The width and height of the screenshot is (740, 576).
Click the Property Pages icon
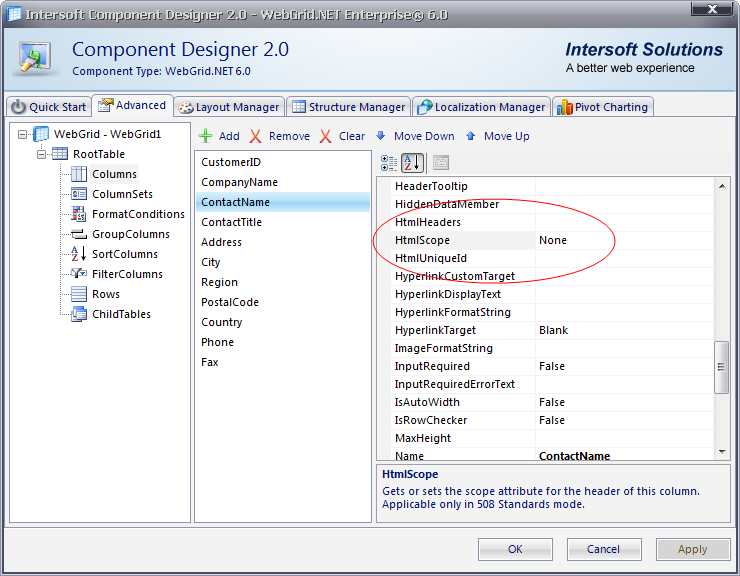441,163
